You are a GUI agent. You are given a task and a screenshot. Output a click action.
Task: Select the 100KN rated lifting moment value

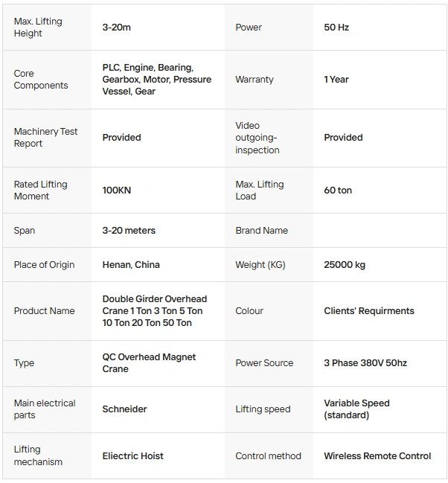[x=117, y=191]
